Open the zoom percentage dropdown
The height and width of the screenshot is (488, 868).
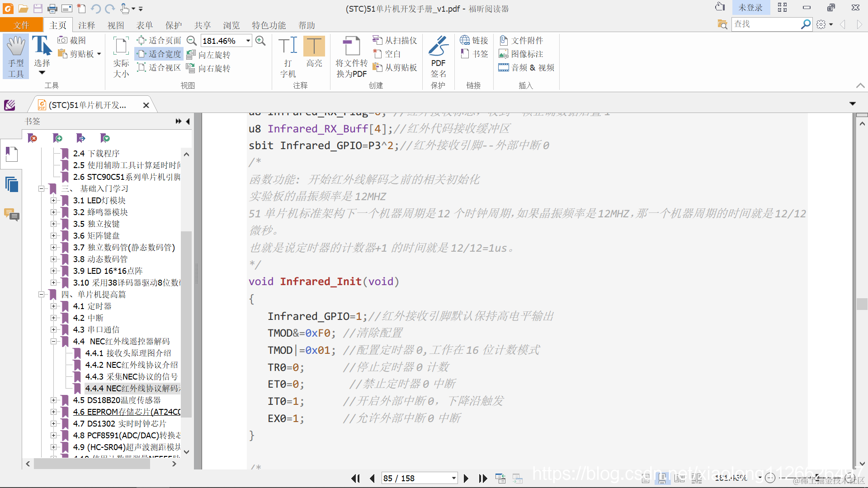coord(248,41)
